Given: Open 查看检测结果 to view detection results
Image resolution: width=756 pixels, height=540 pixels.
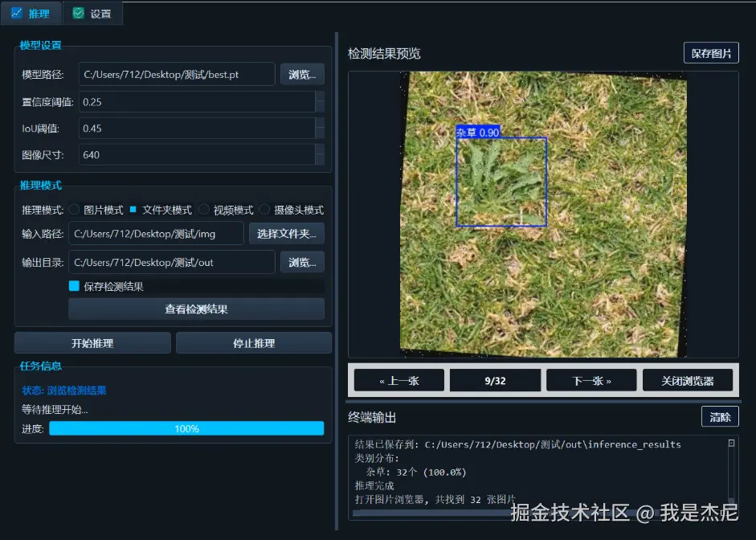Looking at the screenshot, I should [x=196, y=309].
